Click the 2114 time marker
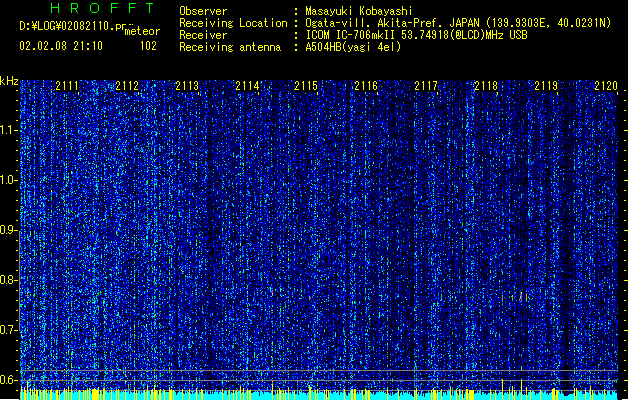This screenshot has width=629, height=400. pos(247,86)
